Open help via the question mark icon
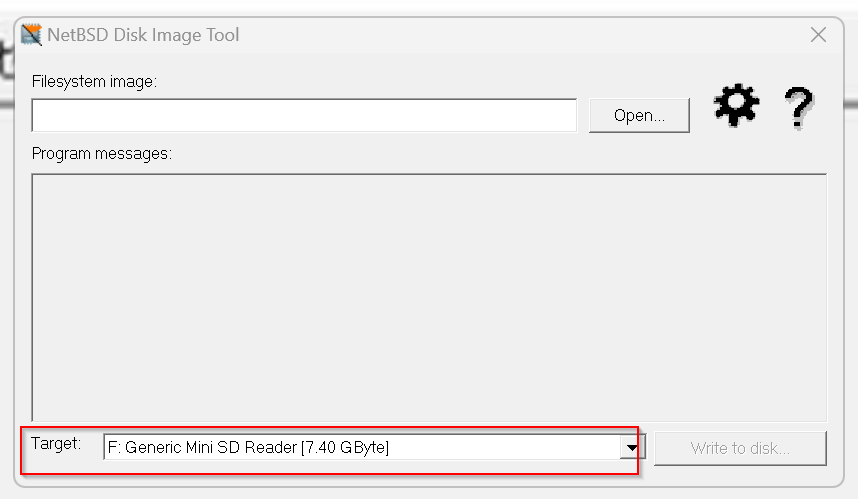The height and width of the screenshot is (499, 858). tap(799, 108)
